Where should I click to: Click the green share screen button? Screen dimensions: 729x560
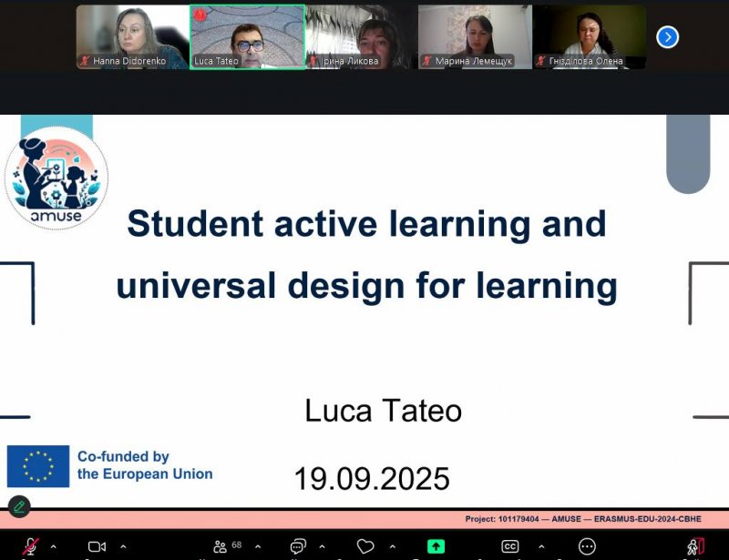tap(436, 546)
